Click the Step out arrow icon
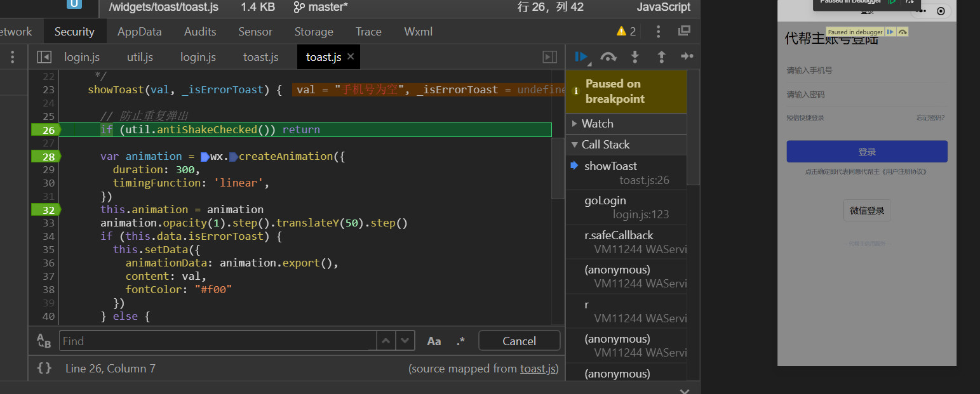The height and width of the screenshot is (394, 980). click(661, 56)
